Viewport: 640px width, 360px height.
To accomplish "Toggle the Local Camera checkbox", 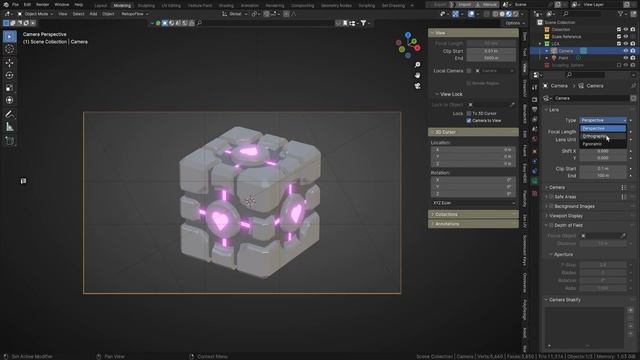I will coord(469,71).
